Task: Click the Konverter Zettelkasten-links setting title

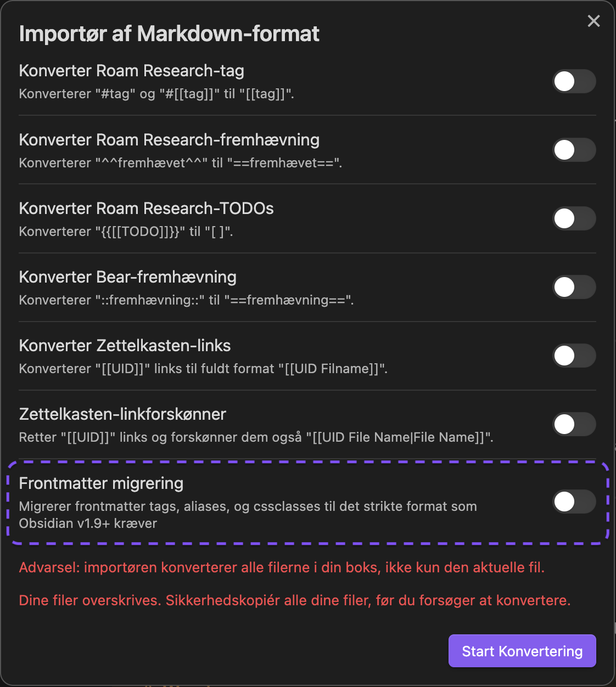Action: coord(125,346)
